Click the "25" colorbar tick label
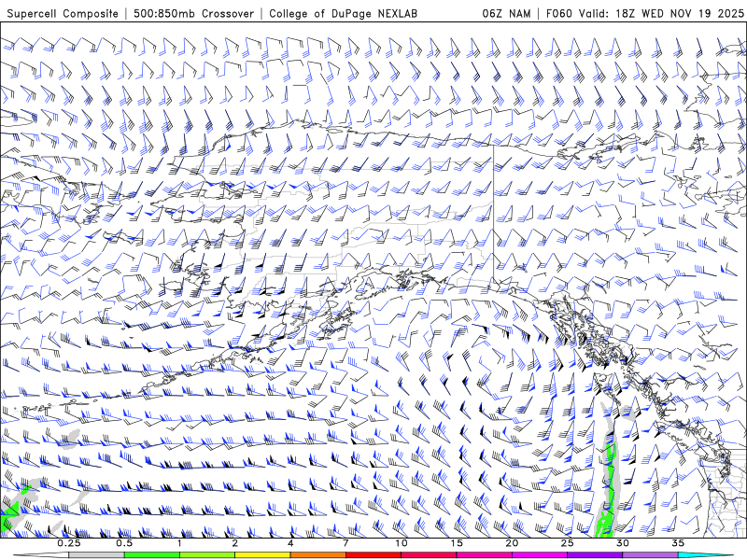 (x=567, y=543)
